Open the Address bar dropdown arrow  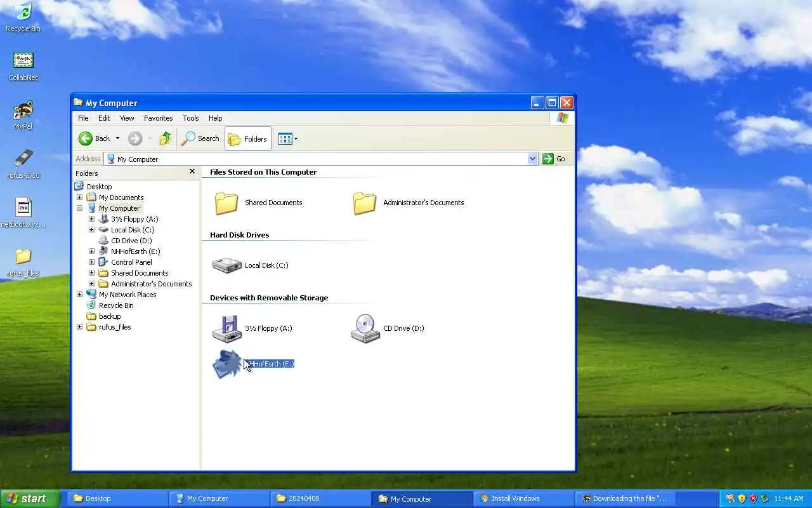pos(532,159)
